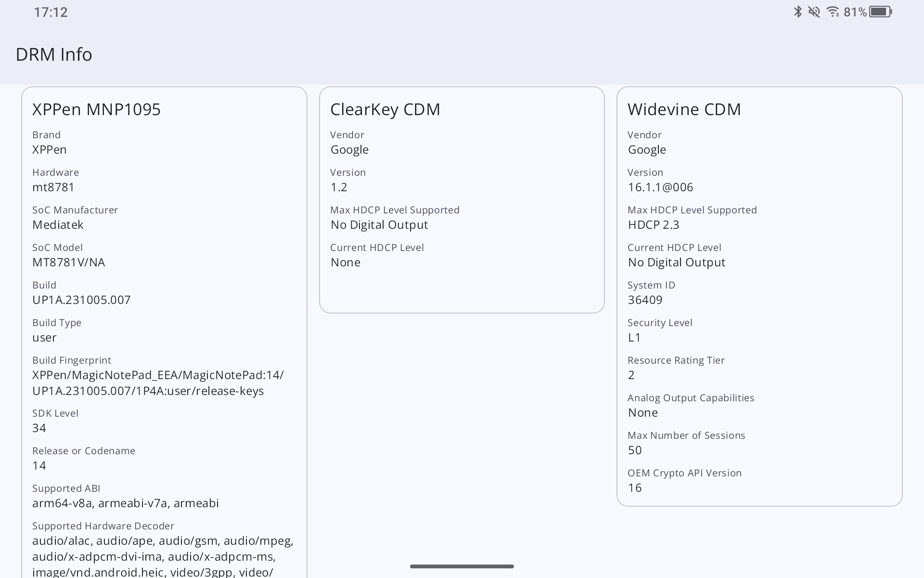The height and width of the screenshot is (578, 924).
Task: Select Security Level value L1
Action: point(634,337)
